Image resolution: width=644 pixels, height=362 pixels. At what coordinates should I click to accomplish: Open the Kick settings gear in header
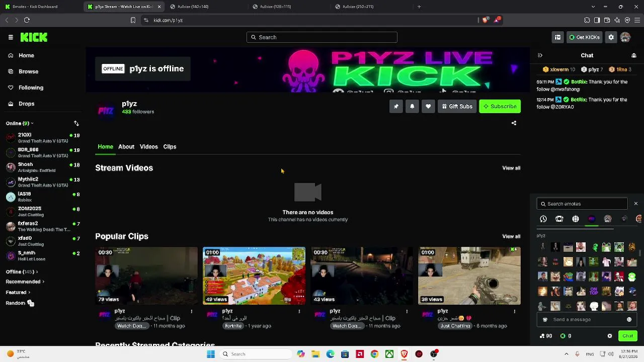611,37
